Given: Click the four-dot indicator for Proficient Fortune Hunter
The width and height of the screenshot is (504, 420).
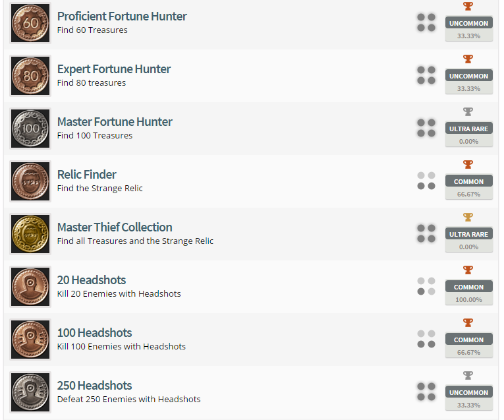Looking at the screenshot, I should tap(426, 22).
